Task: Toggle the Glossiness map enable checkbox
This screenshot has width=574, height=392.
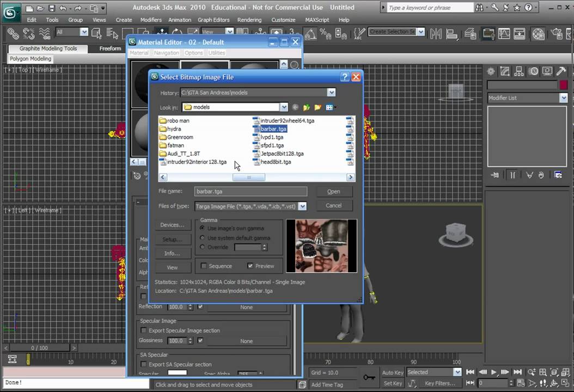Action: coord(200,340)
